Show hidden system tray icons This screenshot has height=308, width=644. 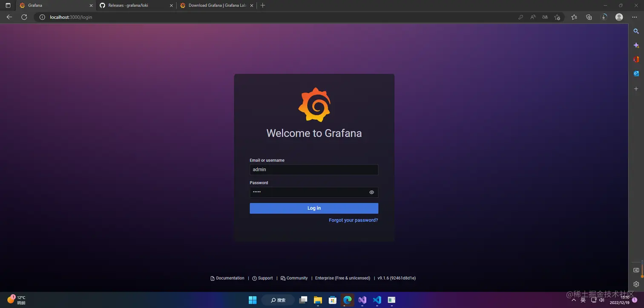[574, 300]
